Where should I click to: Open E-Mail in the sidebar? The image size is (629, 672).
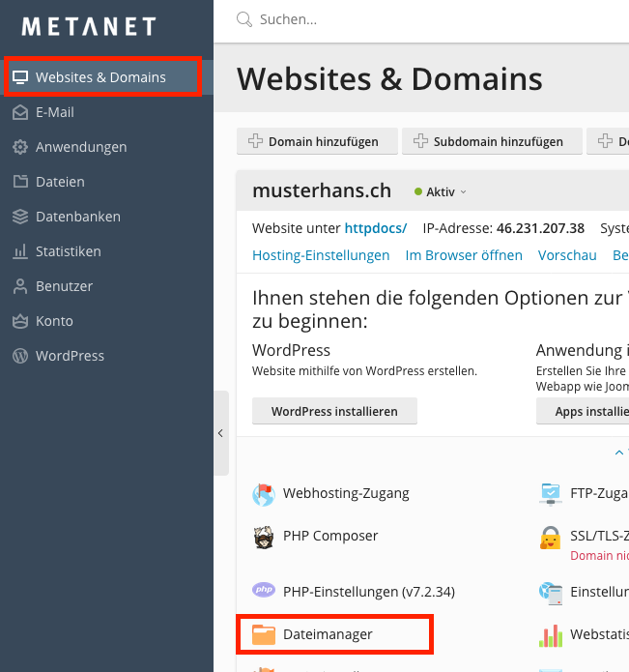click(x=55, y=112)
